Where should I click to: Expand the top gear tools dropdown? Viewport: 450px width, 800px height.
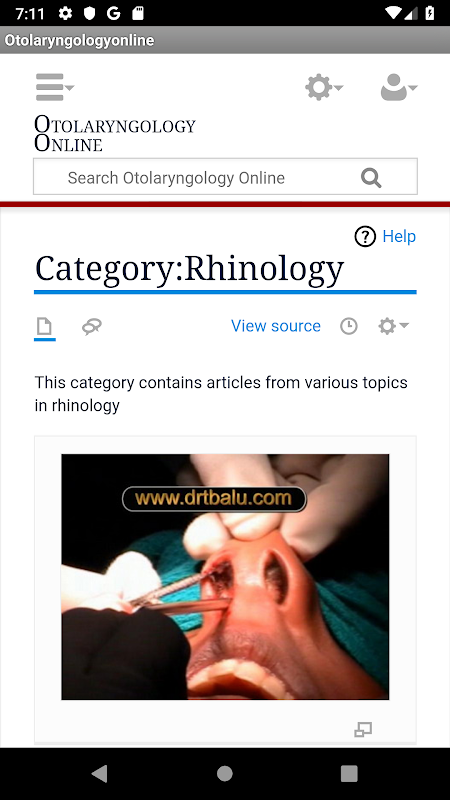tap(324, 87)
